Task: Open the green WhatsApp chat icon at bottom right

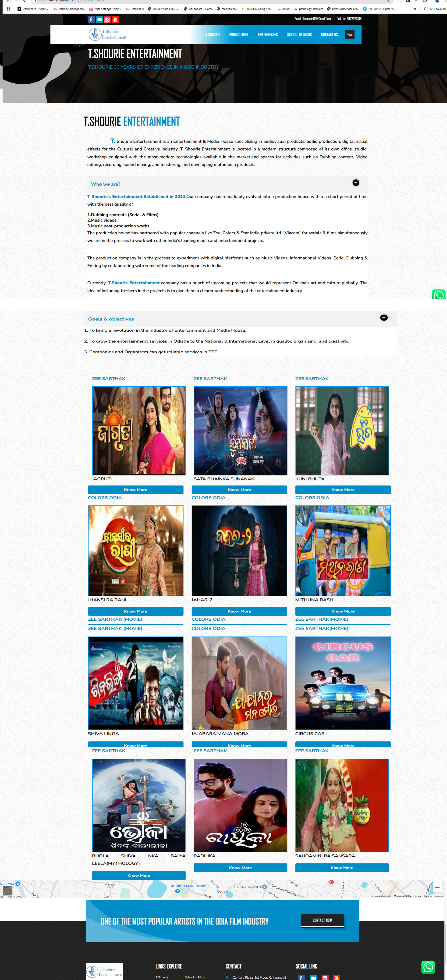Action: coord(428,967)
